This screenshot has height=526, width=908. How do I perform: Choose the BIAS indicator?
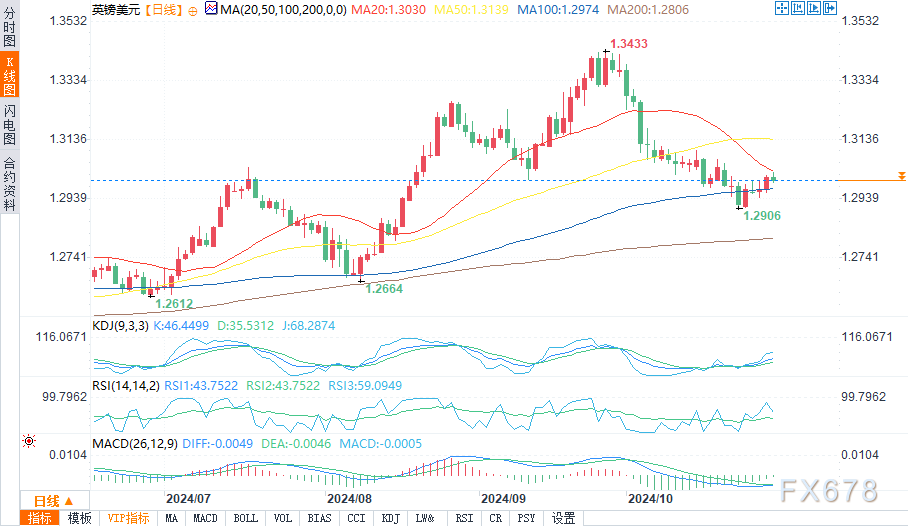point(320,517)
